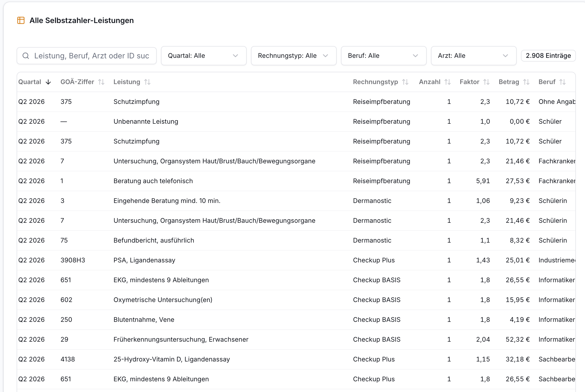The height and width of the screenshot is (392, 585).
Task: Select Befundbericht, ausführlich cell
Action: (154, 240)
